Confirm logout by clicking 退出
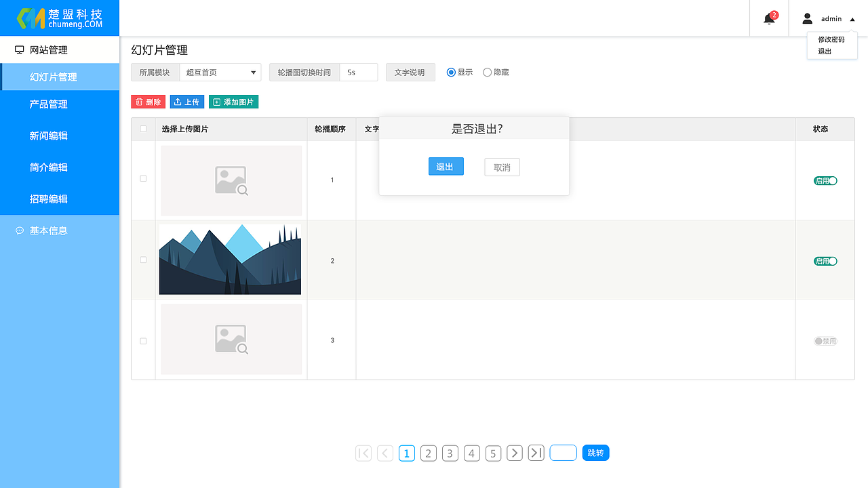Viewport: 868px width, 488px height. (446, 166)
